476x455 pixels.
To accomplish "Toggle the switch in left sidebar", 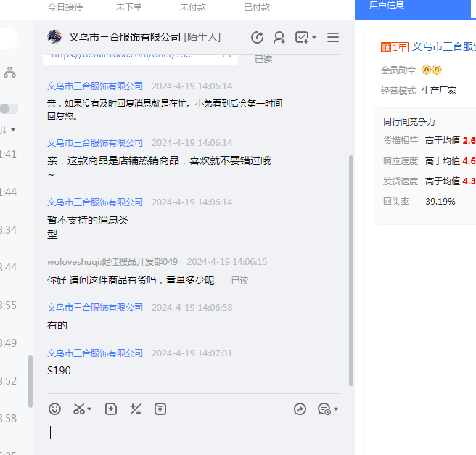I will [9, 109].
